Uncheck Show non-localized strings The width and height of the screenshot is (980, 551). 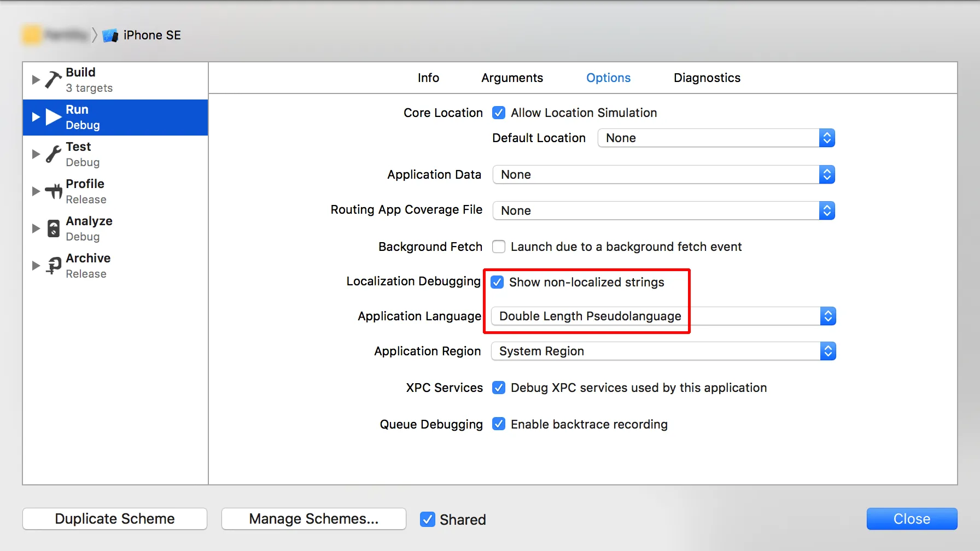(497, 282)
